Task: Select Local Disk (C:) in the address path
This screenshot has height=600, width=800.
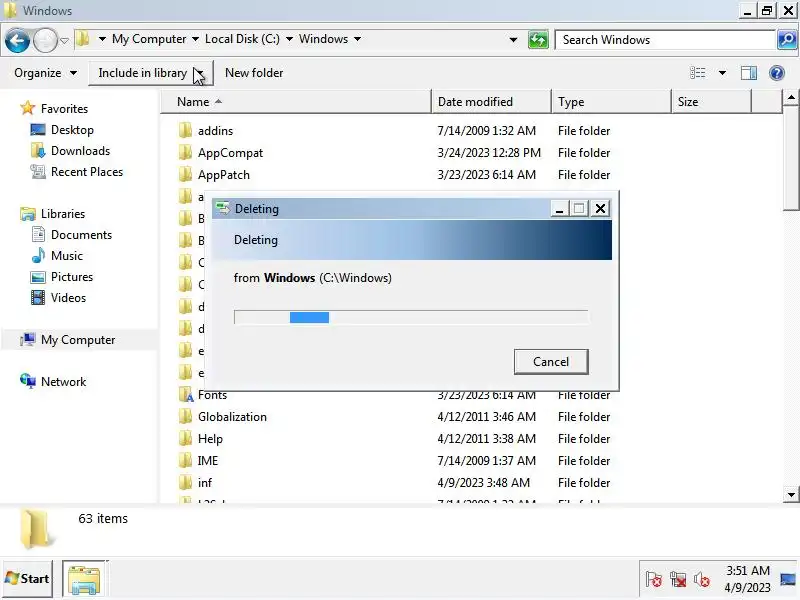Action: (242, 39)
